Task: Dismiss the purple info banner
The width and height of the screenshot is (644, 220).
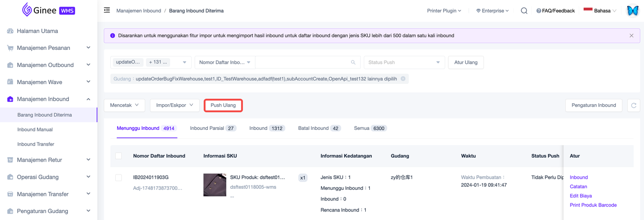Action: point(631,36)
